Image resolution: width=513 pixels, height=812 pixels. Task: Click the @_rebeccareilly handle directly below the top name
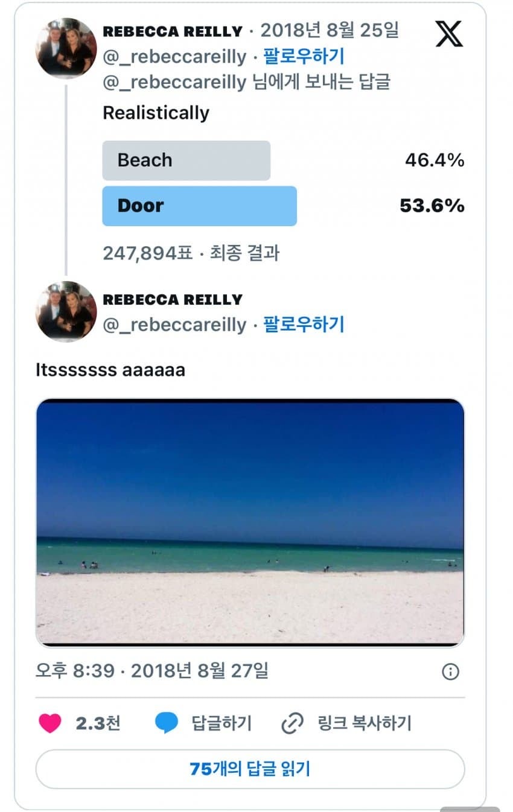tap(174, 57)
